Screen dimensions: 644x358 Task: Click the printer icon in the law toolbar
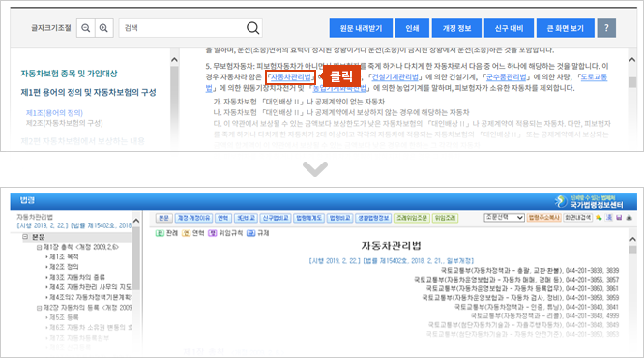tap(629, 218)
